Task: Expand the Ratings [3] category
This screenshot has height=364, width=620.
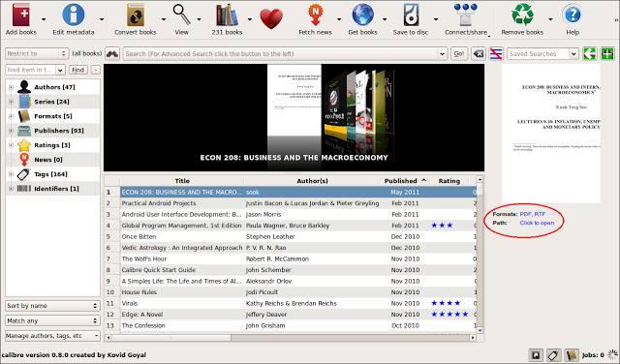Action: [11, 145]
